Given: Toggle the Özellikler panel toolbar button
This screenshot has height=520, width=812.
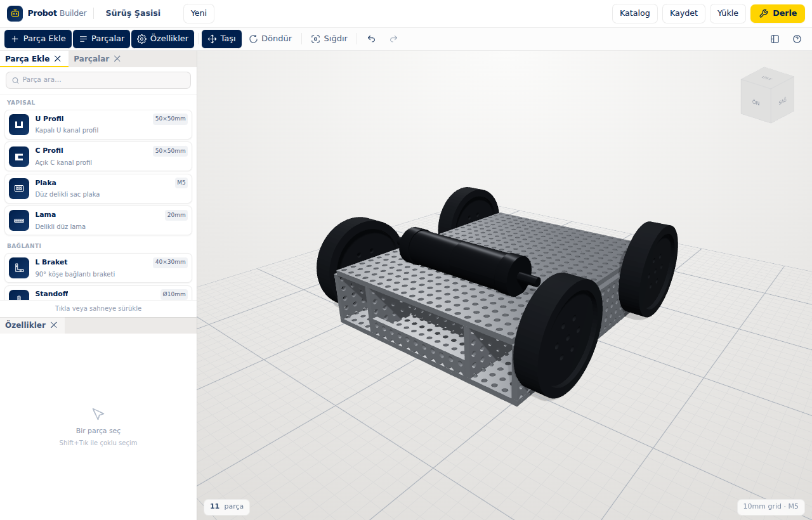Looking at the screenshot, I should 162,39.
